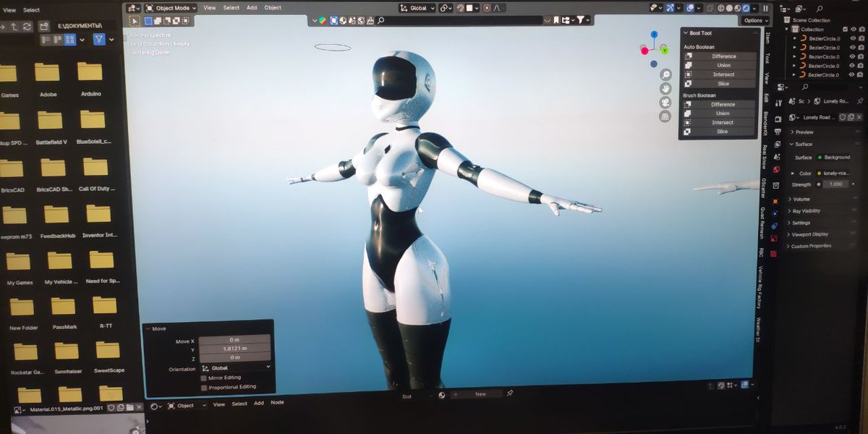The height and width of the screenshot is (434, 868).
Task: Expand the Viewport Display panel
Action: (809, 234)
